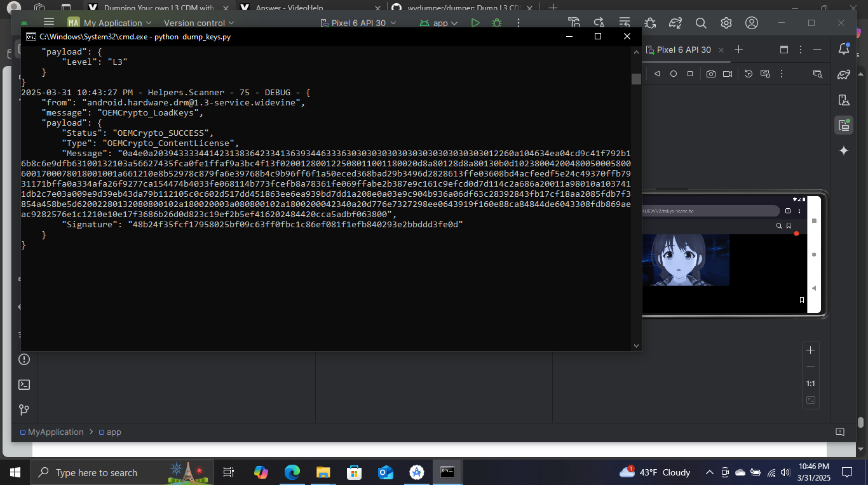868x485 pixels.
Task: Select "OEMCrypto_ContentLicense" type value in cmd
Action: coord(168,143)
